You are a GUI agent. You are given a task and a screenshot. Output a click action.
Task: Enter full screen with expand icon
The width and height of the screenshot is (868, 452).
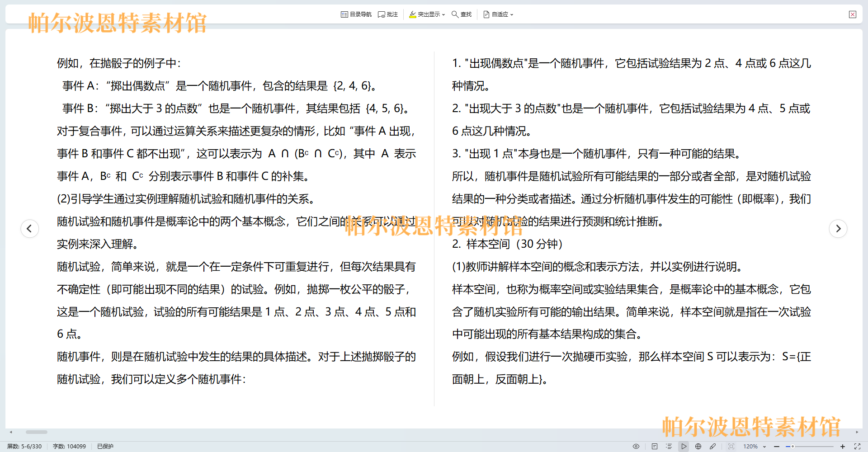click(857, 447)
